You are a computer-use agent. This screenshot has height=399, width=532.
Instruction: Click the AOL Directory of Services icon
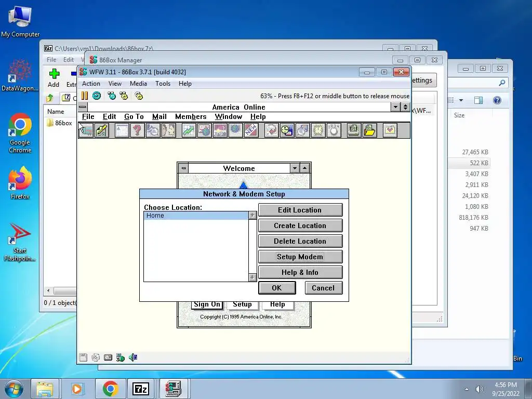pos(153,130)
